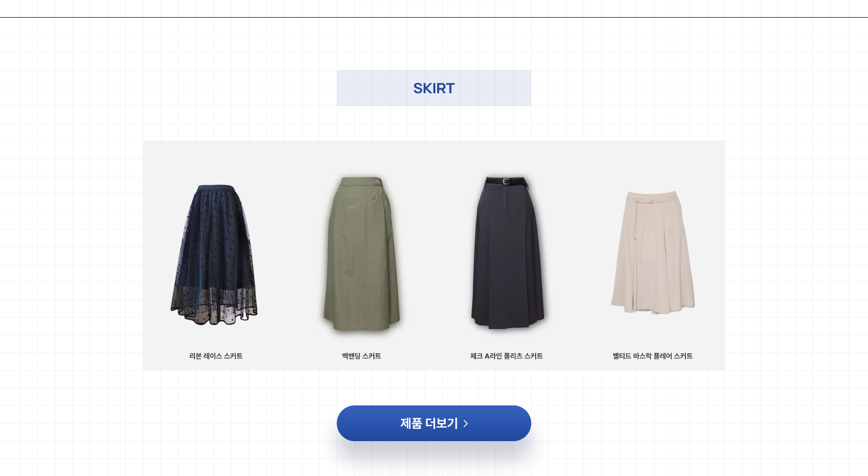Click the chevron arrow in 제품 더보기 button
Viewport: 868px width, 476px height.
(x=466, y=424)
